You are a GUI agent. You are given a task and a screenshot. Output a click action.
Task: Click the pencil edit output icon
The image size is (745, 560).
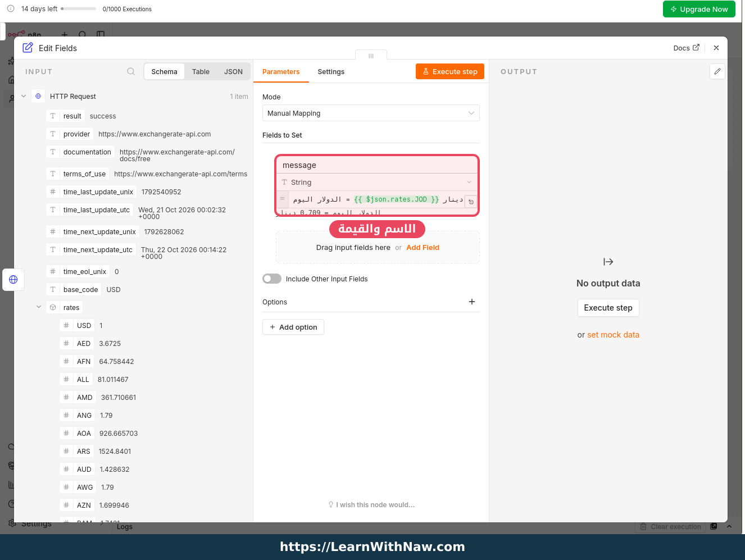[717, 71]
